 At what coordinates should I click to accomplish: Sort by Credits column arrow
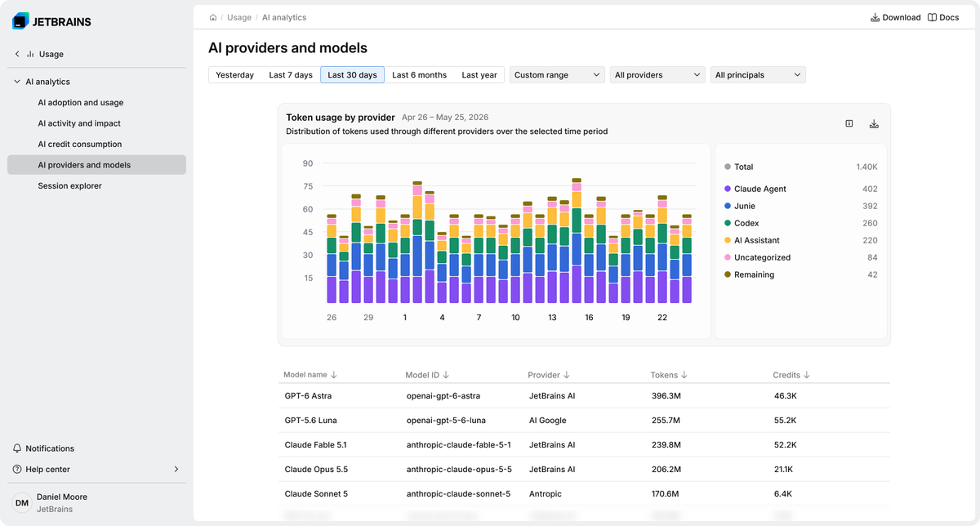807,375
